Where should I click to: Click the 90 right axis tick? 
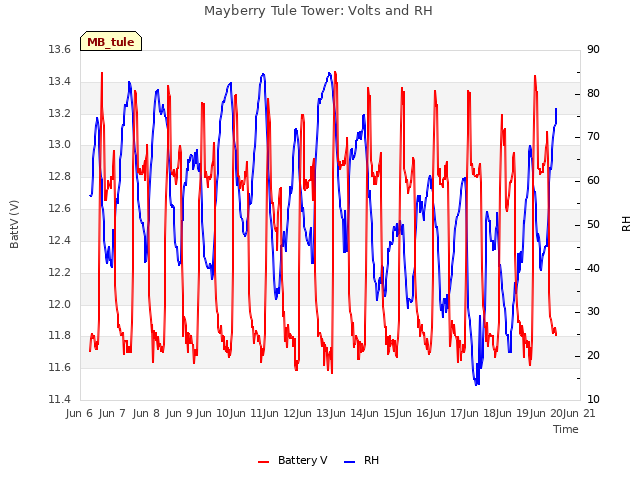point(593,50)
